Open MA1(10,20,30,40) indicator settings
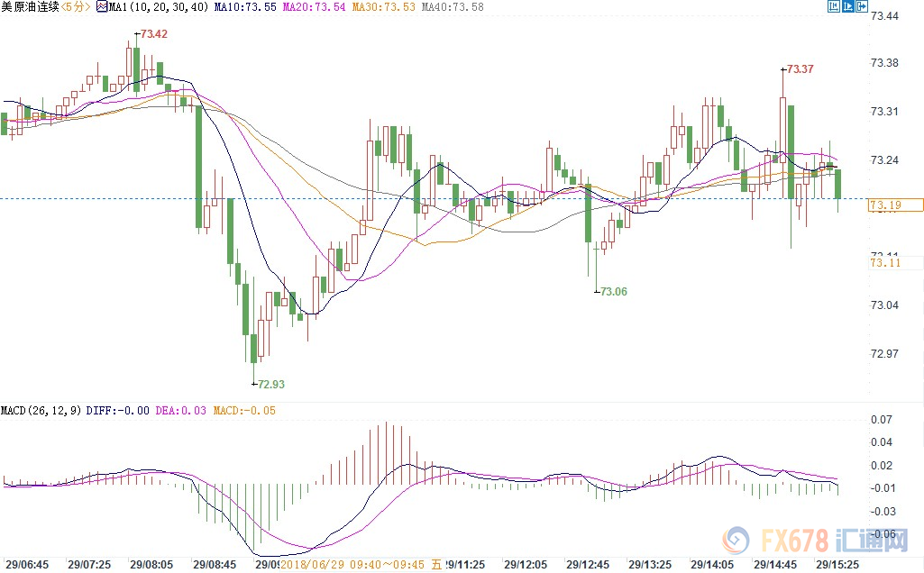Image resolution: width=924 pixels, height=573 pixels. coord(159,7)
